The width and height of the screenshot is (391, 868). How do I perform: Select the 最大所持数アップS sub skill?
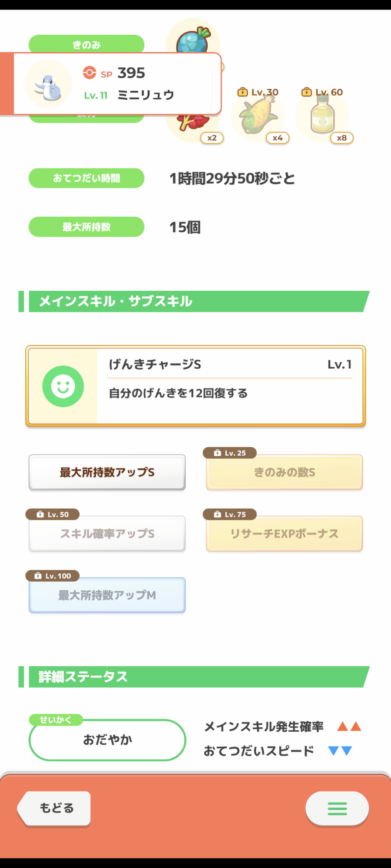[x=107, y=472]
